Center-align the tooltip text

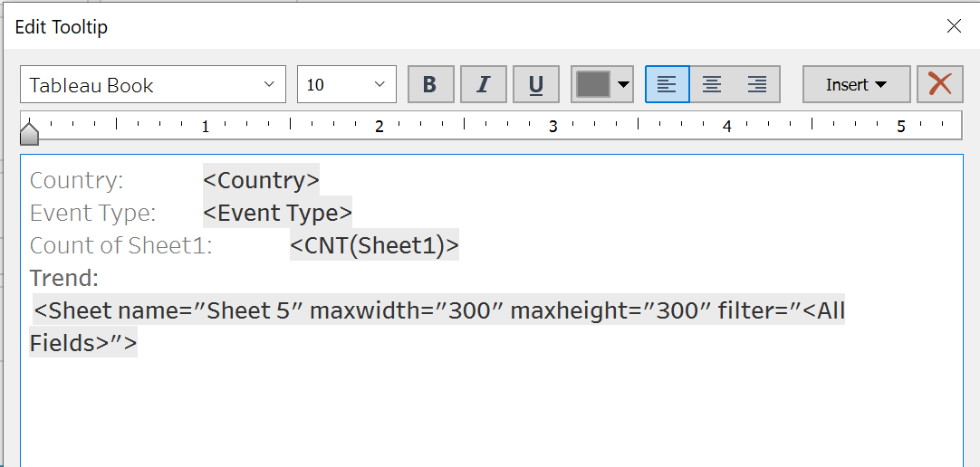tap(712, 85)
